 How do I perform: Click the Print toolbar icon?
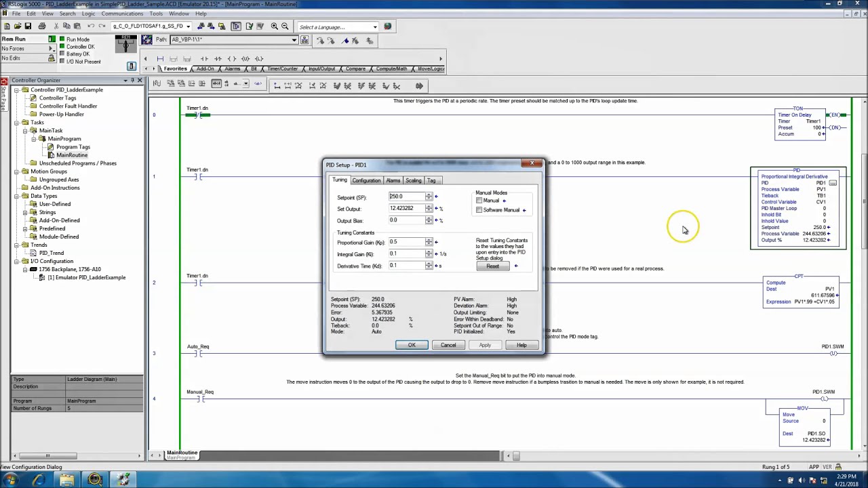[42, 26]
